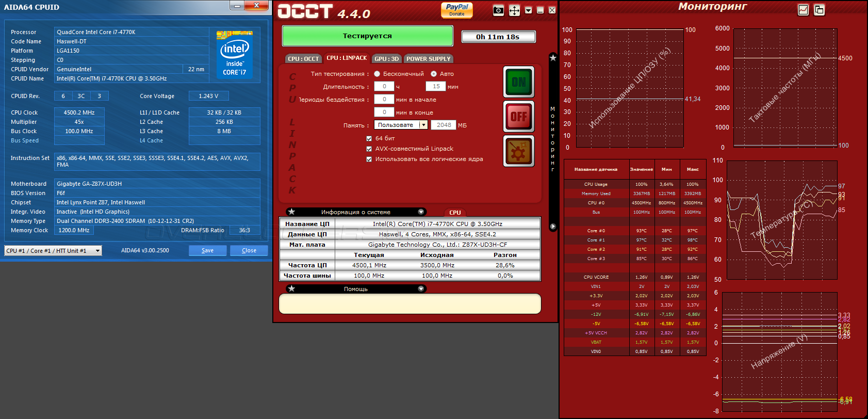Screen dimensions: 868x419
Task: Click the Core #0 temperature row
Action: point(635,231)
